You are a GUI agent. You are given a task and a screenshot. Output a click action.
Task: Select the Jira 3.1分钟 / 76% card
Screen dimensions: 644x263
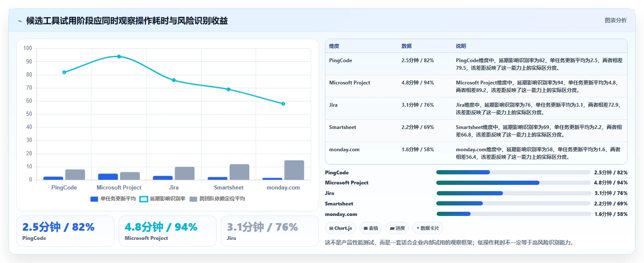point(270,231)
